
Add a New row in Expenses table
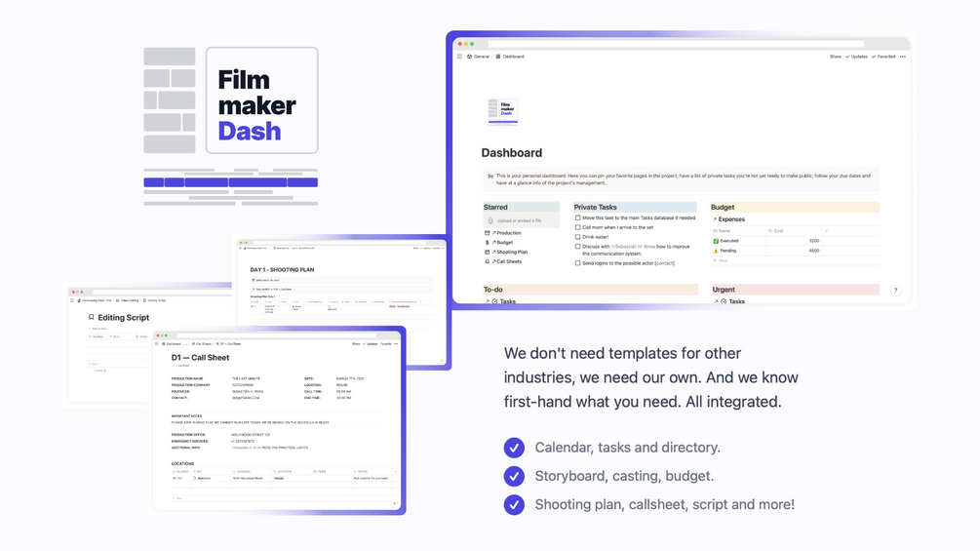pos(722,260)
